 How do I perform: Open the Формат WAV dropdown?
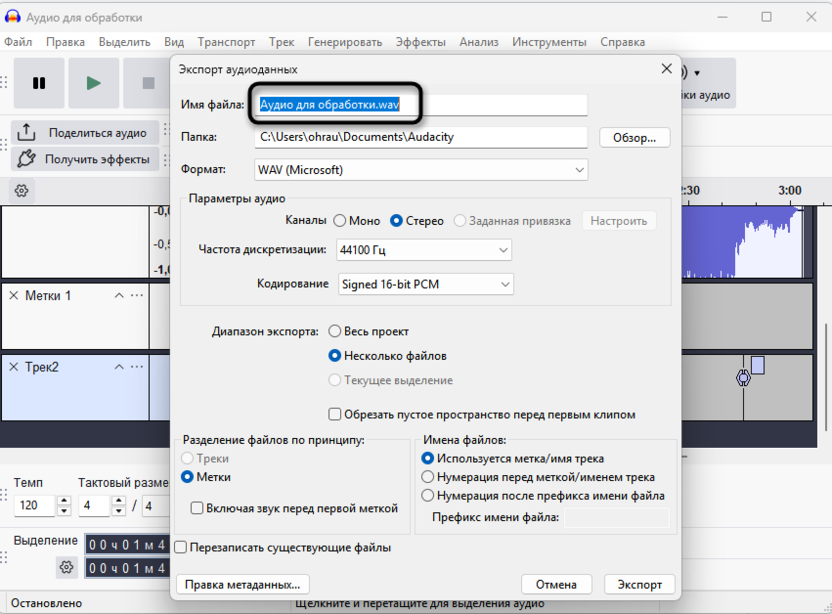click(x=421, y=170)
